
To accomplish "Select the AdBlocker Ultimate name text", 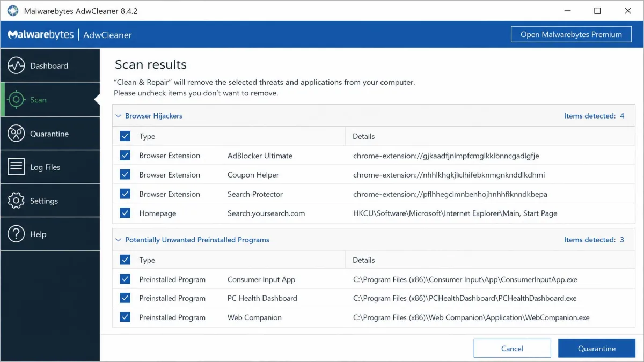I will point(260,156).
